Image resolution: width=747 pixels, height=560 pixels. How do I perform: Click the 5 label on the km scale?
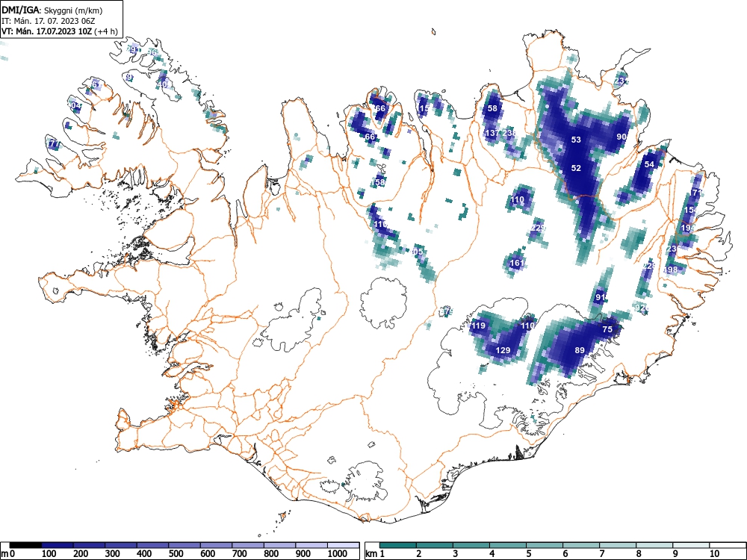[x=529, y=554]
